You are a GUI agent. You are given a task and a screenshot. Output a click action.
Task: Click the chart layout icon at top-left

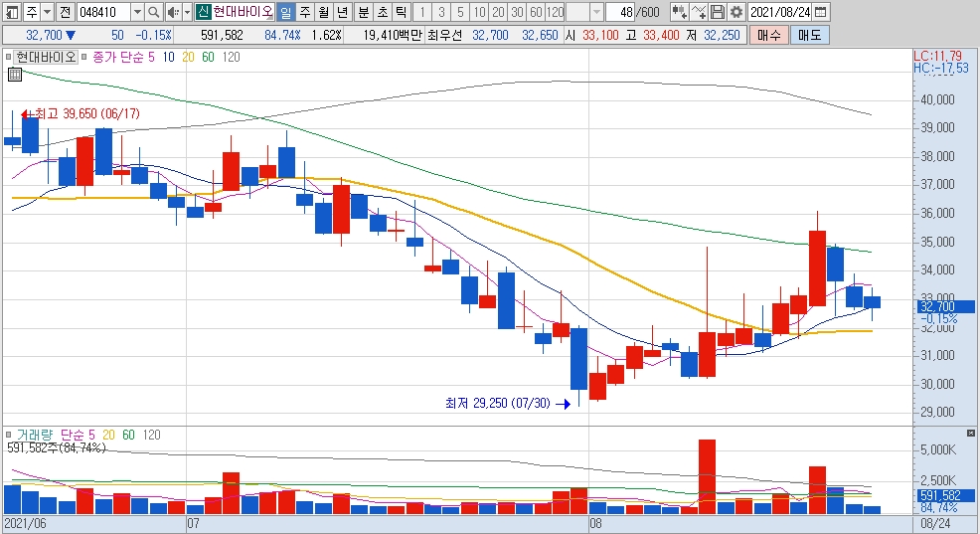(12, 12)
